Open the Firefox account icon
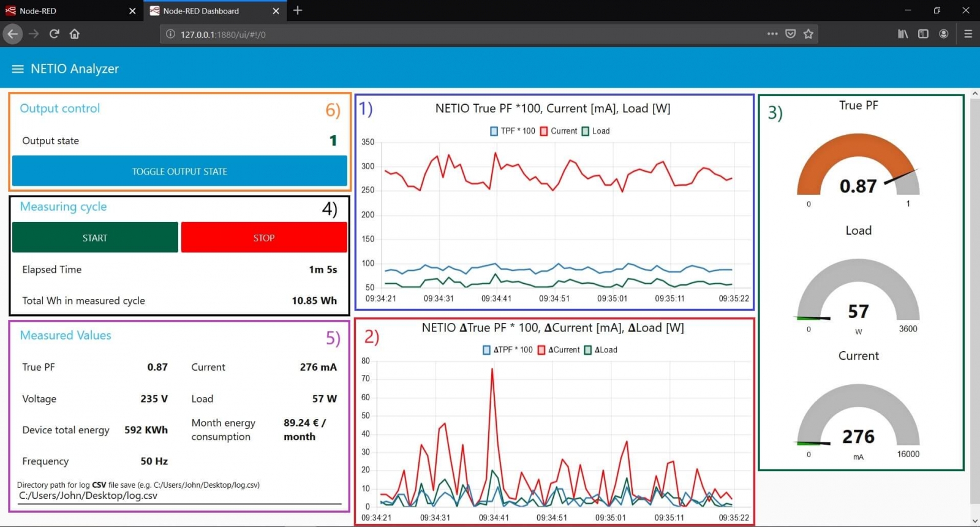 coord(944,34)
